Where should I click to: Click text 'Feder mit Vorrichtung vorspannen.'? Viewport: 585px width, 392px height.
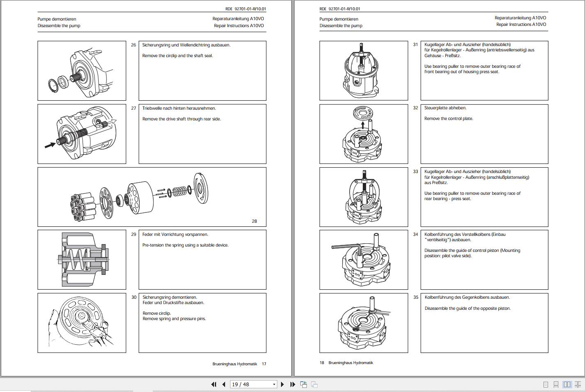175,235
